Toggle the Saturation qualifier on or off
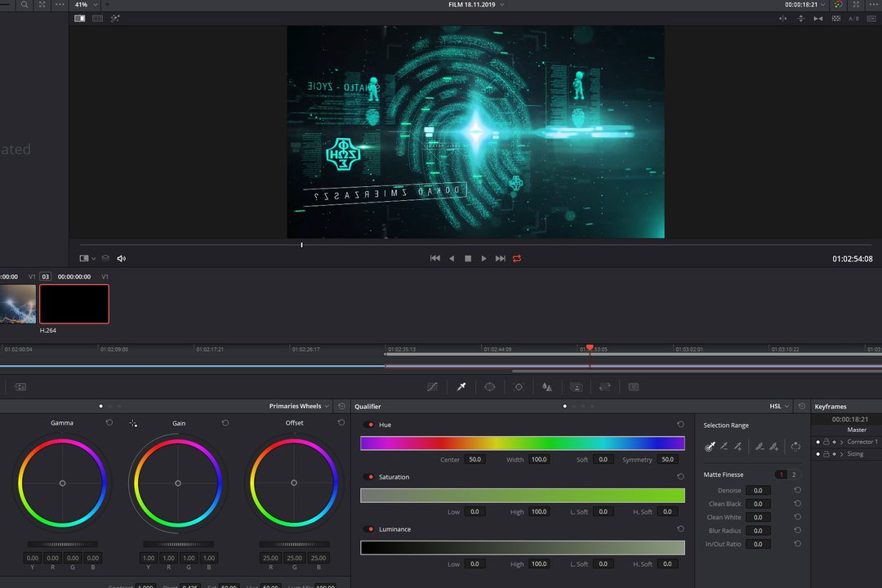 [370, 477]
